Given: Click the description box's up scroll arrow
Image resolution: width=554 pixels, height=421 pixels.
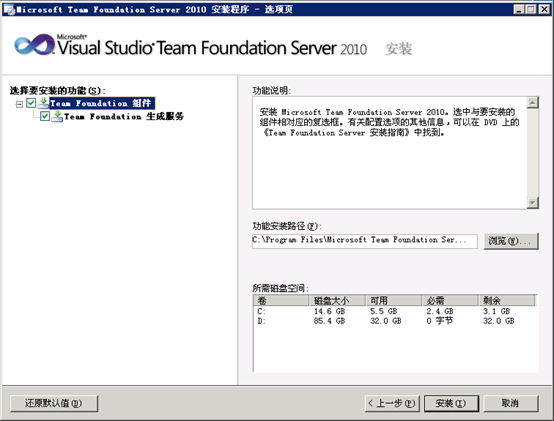Looking at the screenshot, I should tap(532, 102).
